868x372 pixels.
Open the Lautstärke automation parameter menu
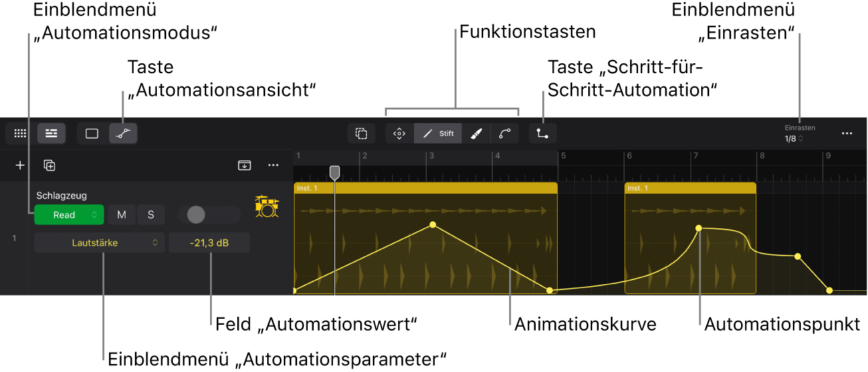[x=100, y=243]
